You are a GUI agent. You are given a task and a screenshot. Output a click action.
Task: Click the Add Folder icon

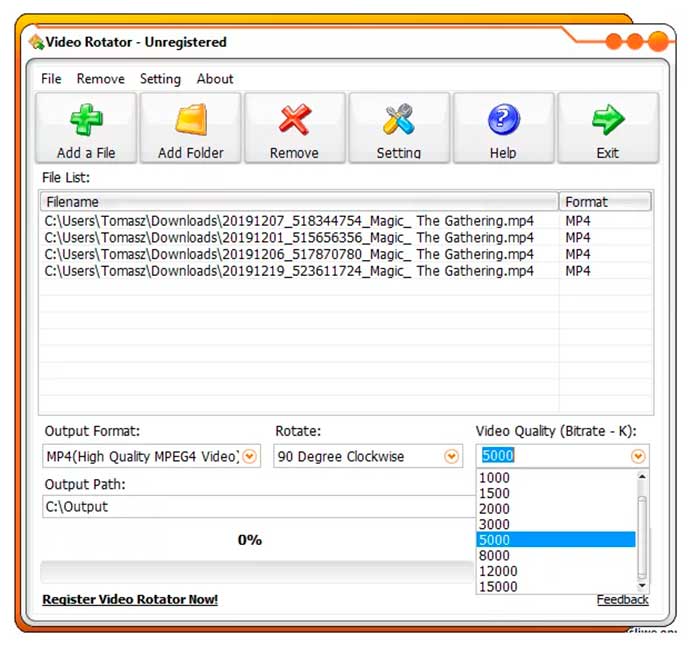click(x=190, y=120)
